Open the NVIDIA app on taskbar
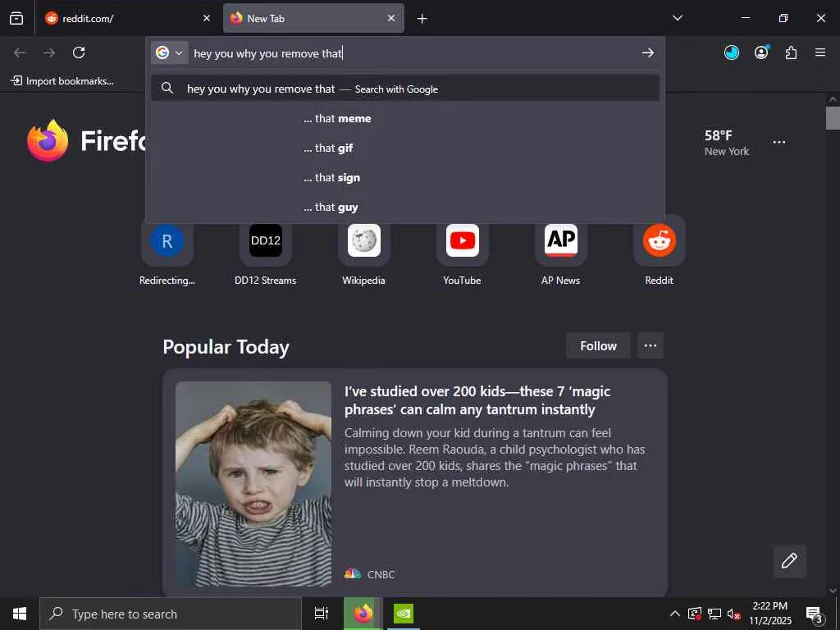 (403, 614)
